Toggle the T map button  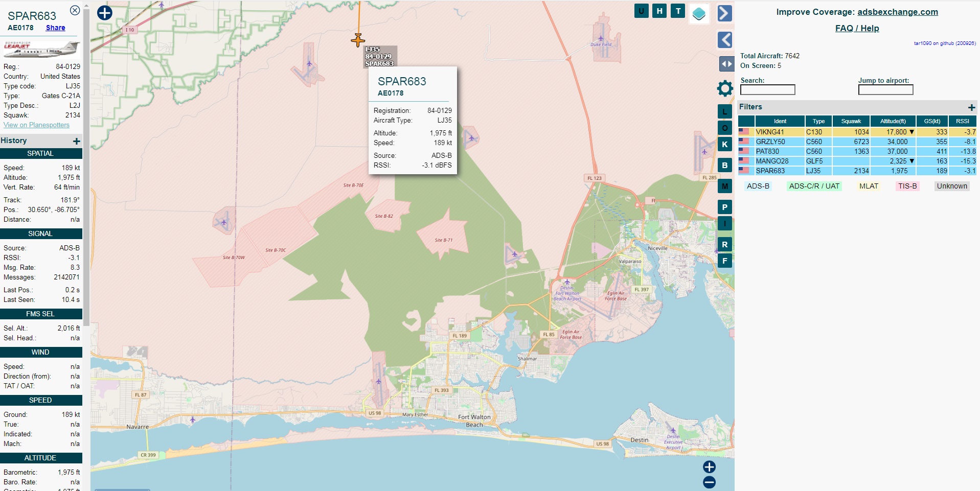(678, 11)
